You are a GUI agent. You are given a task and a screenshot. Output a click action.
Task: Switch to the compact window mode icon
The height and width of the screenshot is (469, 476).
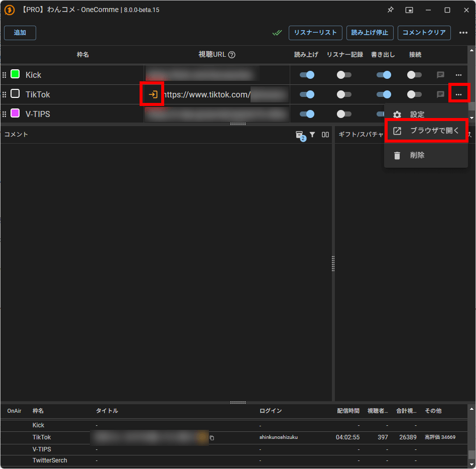pyautogui.click(x=409, y=10)
